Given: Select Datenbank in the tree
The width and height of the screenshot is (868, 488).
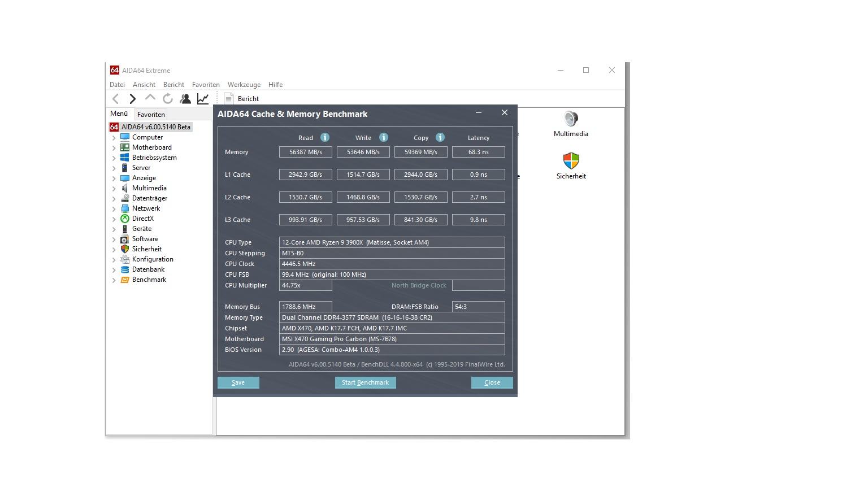Looking at the screenshot, I should [149, 269].
